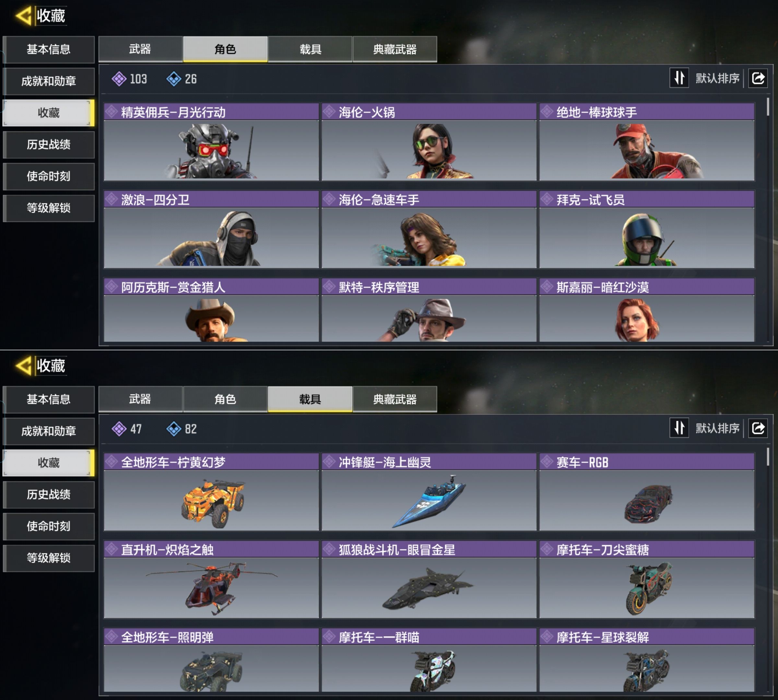This screenshot has width=778, height=700.
Task: Switch to 典藏武器 tab in top screen
Action: (x=395, y=49)
